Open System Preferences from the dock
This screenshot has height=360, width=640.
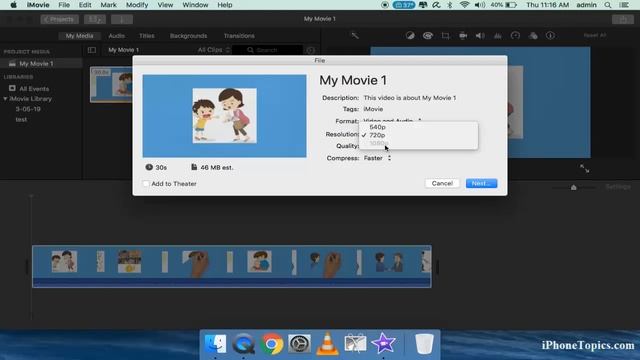tap(299, 344)
